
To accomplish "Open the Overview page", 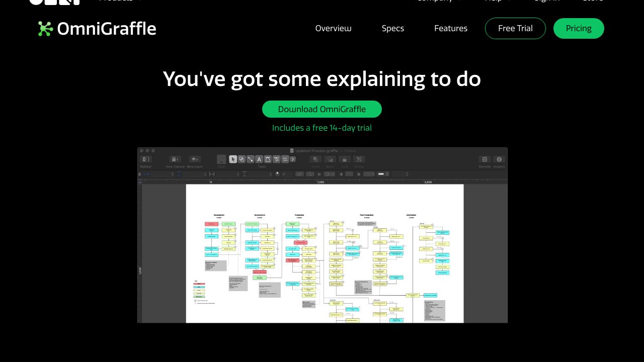I will [334, 28].
